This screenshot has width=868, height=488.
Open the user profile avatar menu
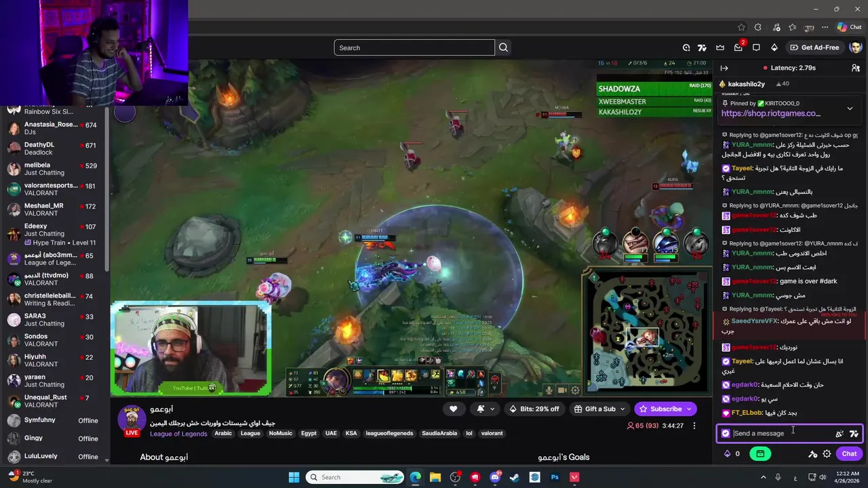coord(855,47)
